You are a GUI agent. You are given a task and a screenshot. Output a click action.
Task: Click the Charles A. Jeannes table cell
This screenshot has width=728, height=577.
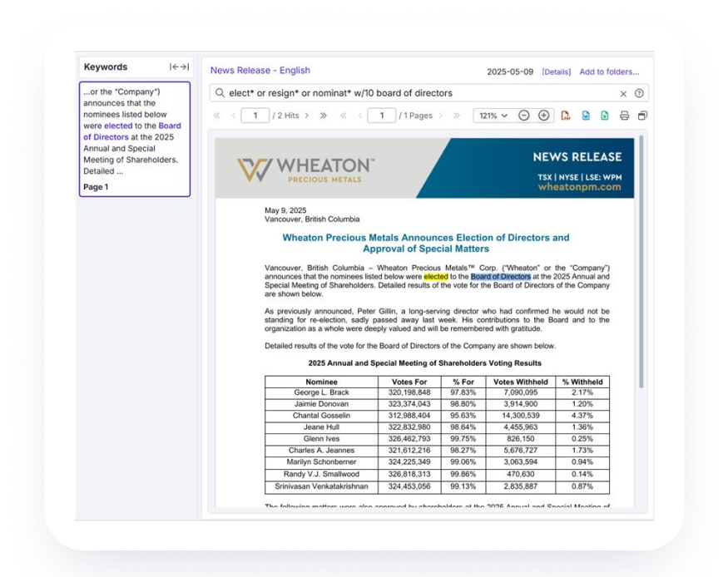pyautogui.click(x=321, y=451)
